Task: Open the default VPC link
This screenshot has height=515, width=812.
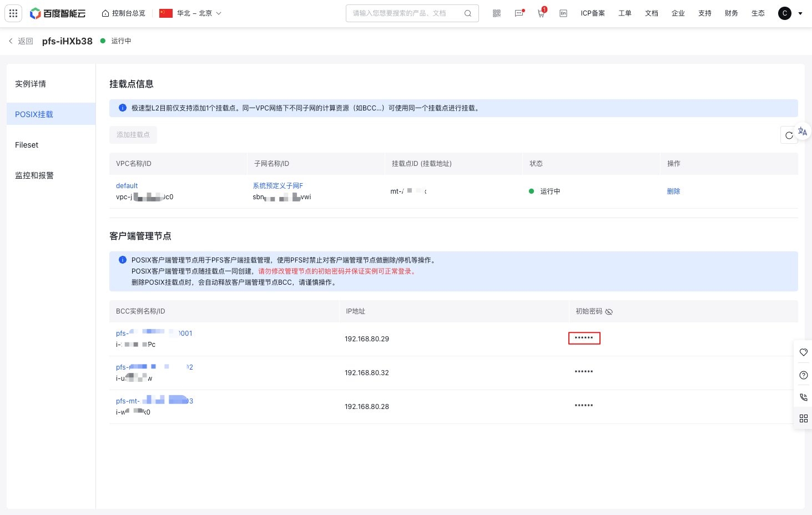Action: pos(127,186)
